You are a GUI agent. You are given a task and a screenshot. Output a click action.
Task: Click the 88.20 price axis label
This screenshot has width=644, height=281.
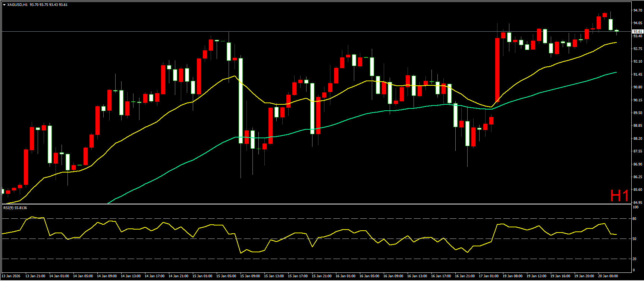[638, 139]
